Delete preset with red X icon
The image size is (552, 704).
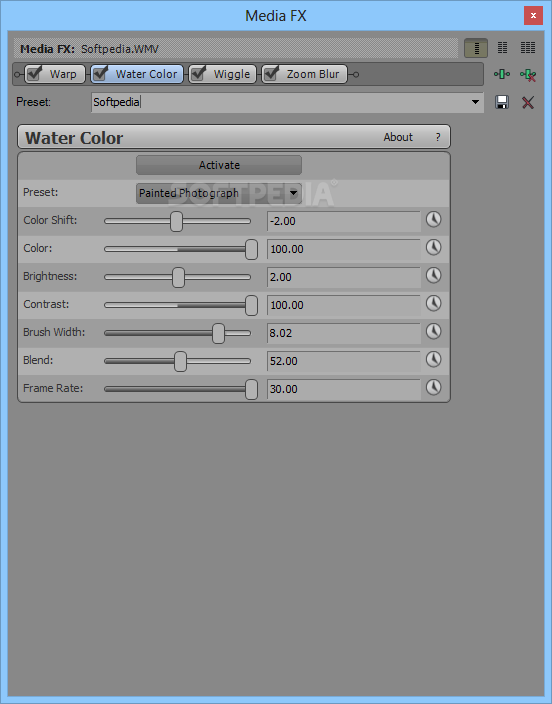pos(528,102)
